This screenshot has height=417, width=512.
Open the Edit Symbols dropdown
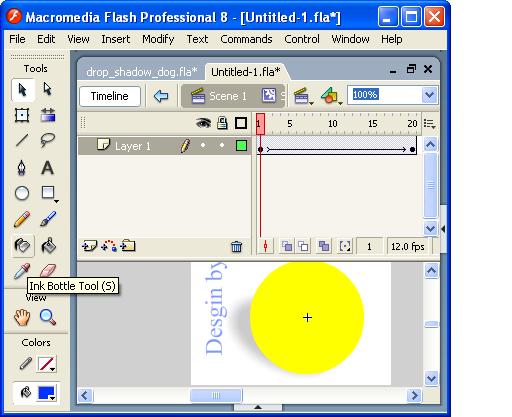331,96
